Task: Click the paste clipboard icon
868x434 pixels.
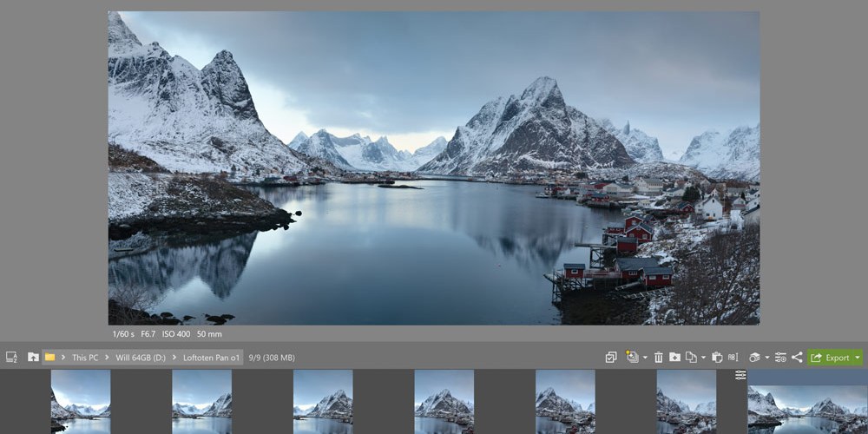Action: pos(717,358)
